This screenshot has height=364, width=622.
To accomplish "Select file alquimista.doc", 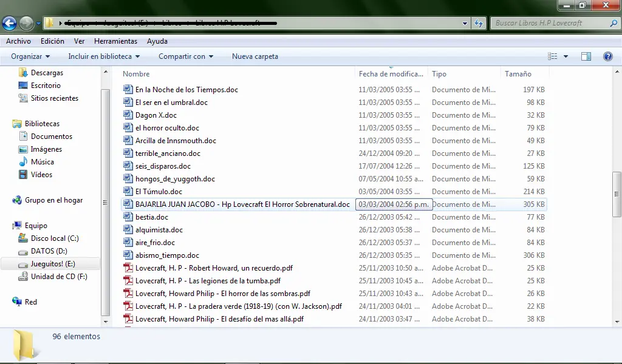I will (159, 230).
